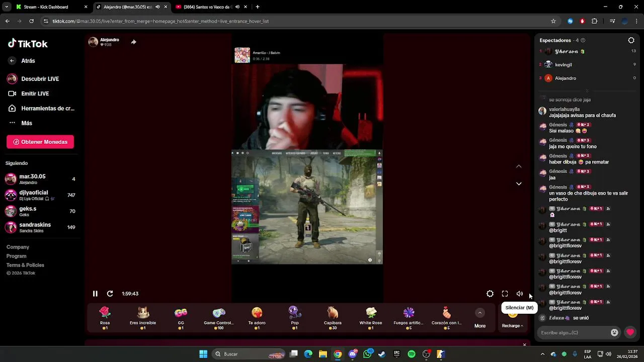The image size is (644, 362).
Task: Bookmark this page with star icon
Action: coord(553,21)
